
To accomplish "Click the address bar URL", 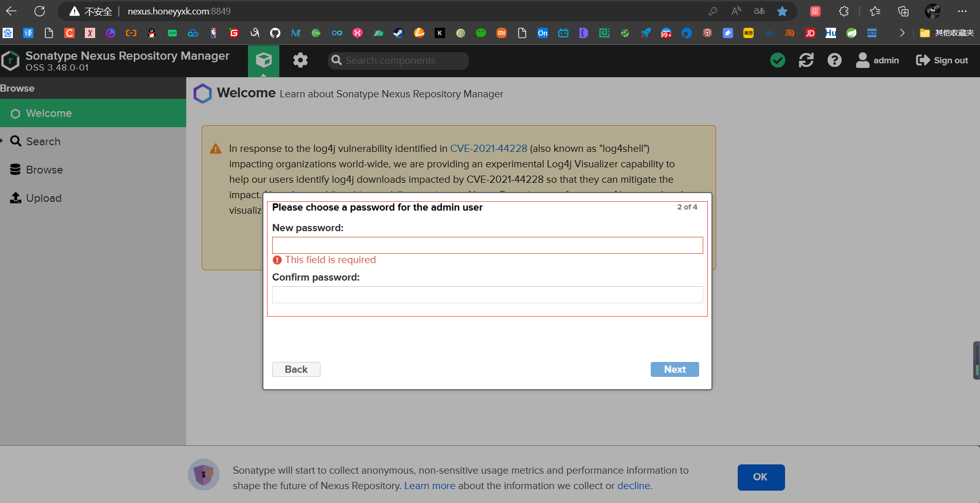I will tap(179, 11).
